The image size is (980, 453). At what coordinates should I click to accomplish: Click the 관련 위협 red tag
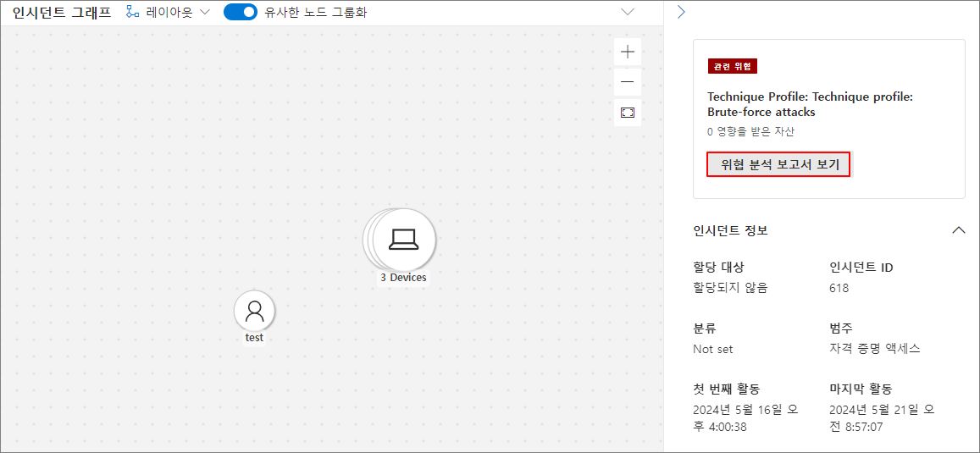733,66
